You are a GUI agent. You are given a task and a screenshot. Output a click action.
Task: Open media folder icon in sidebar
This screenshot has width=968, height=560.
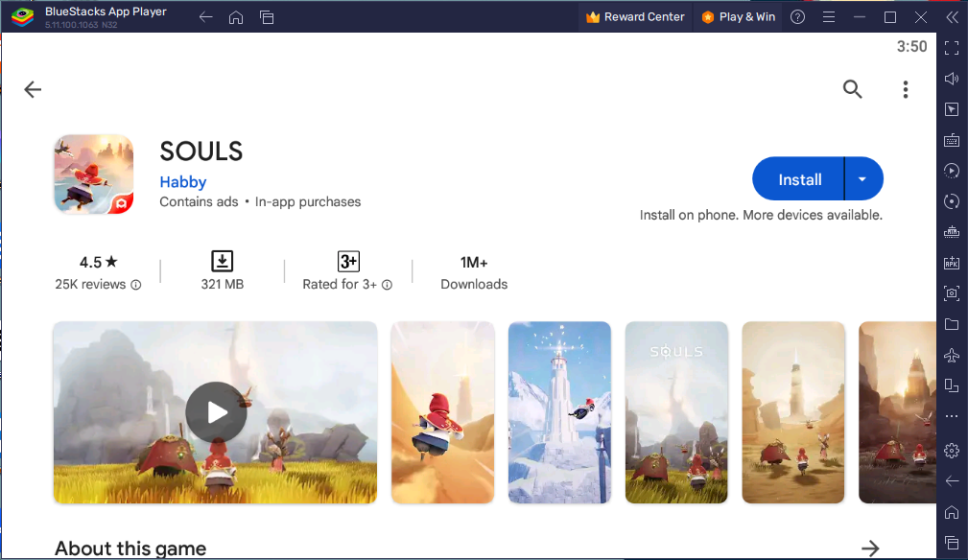pyautogui.click(x=952, y=324)
